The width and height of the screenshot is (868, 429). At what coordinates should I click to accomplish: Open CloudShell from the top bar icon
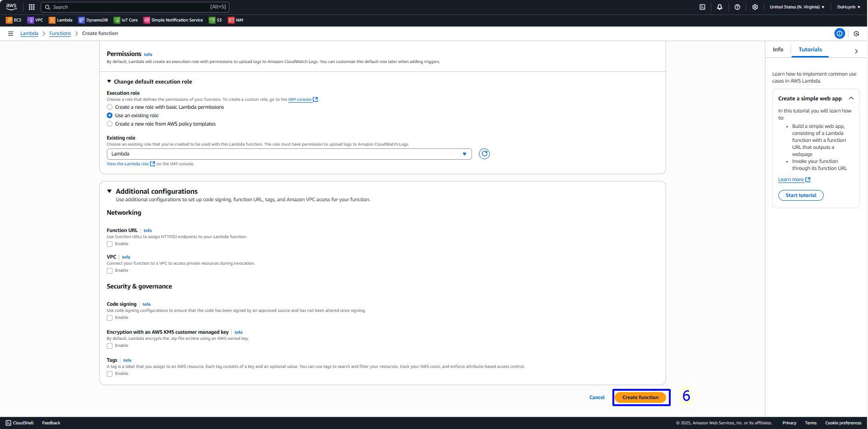[702, 7]
